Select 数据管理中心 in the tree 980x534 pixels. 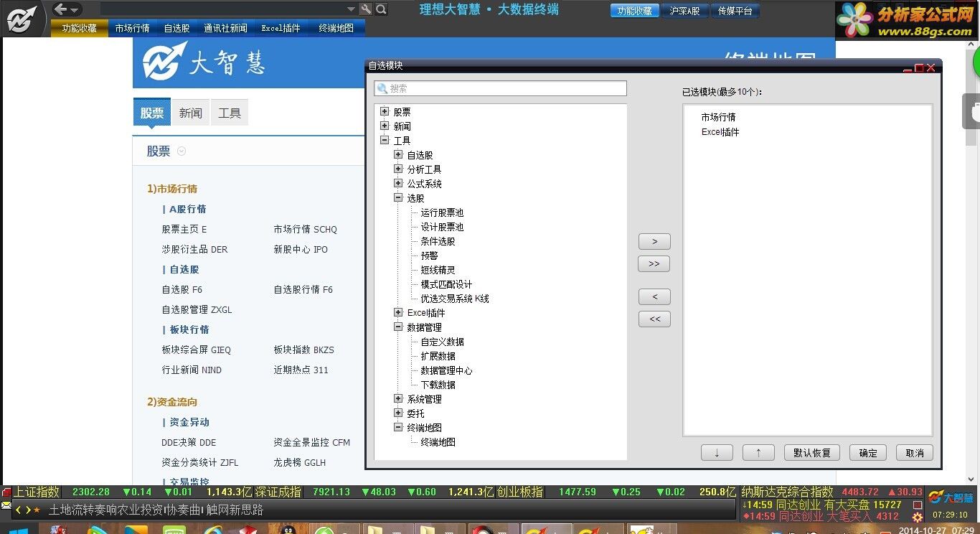pyautogui.click(x=446, y=370)
